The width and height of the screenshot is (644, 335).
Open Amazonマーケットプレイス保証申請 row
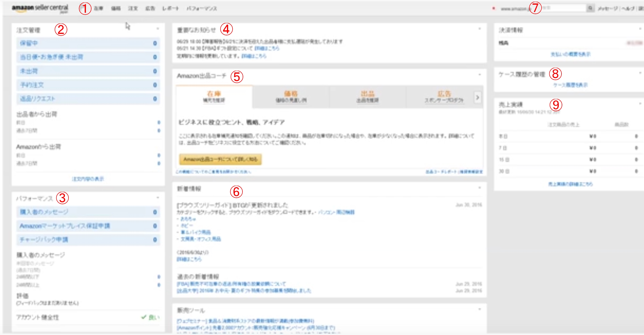[x=88, y=226]
